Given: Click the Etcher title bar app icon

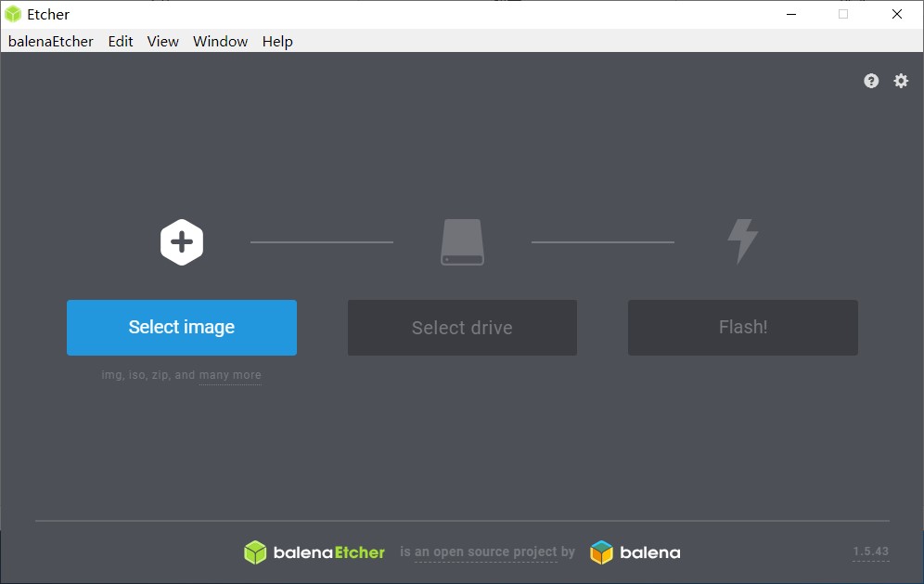Looking at the screenshot, I should tap(13, 14).
